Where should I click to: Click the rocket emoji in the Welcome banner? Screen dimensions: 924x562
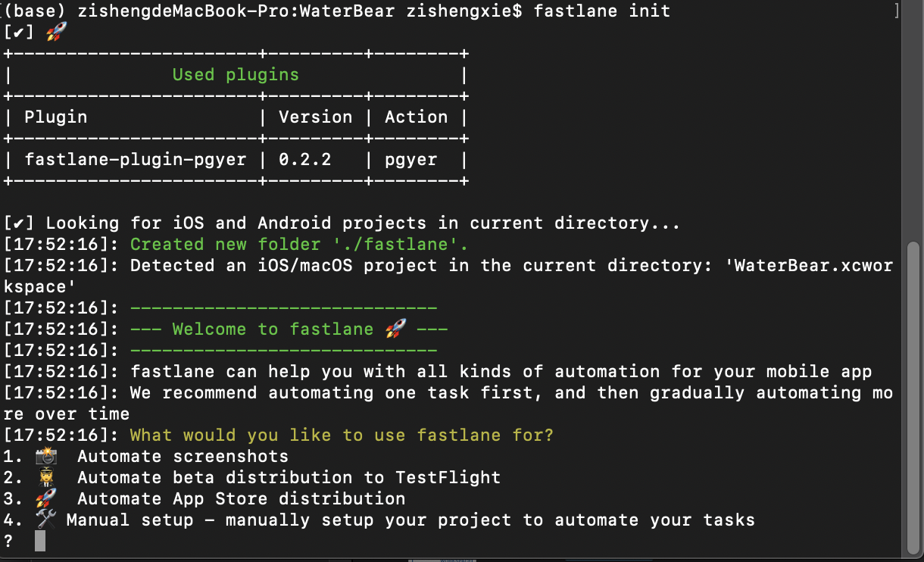click(x=395, y=329)
